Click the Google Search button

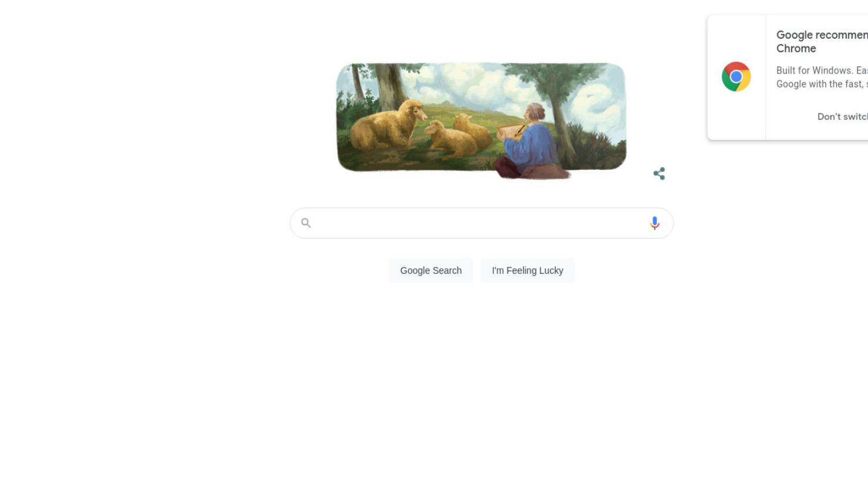pos(431,270)
